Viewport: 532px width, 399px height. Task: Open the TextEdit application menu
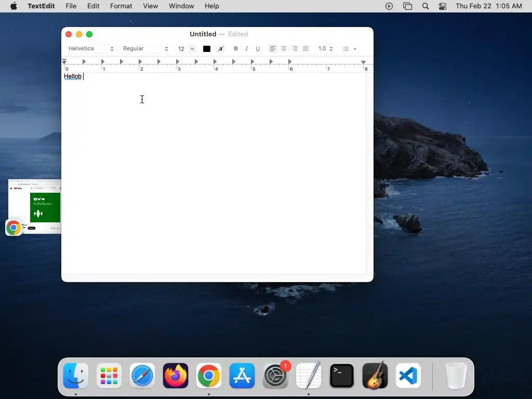41,6
